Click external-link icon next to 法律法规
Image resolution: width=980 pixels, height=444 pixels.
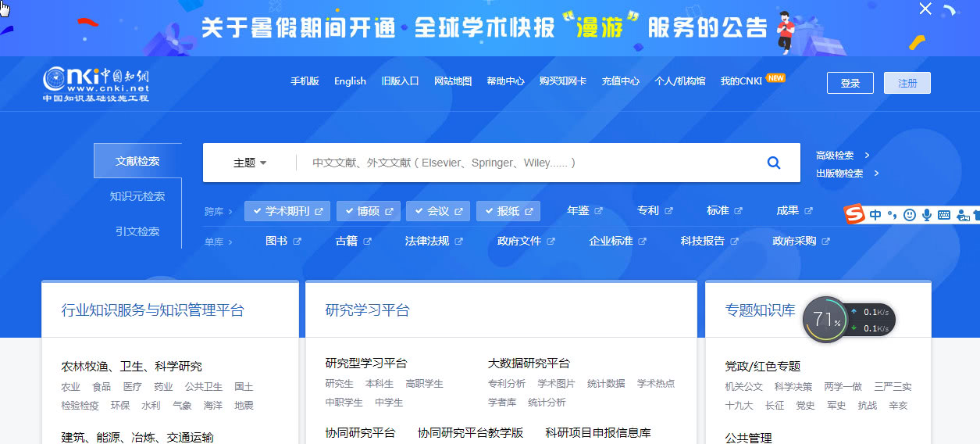point(459,242)
